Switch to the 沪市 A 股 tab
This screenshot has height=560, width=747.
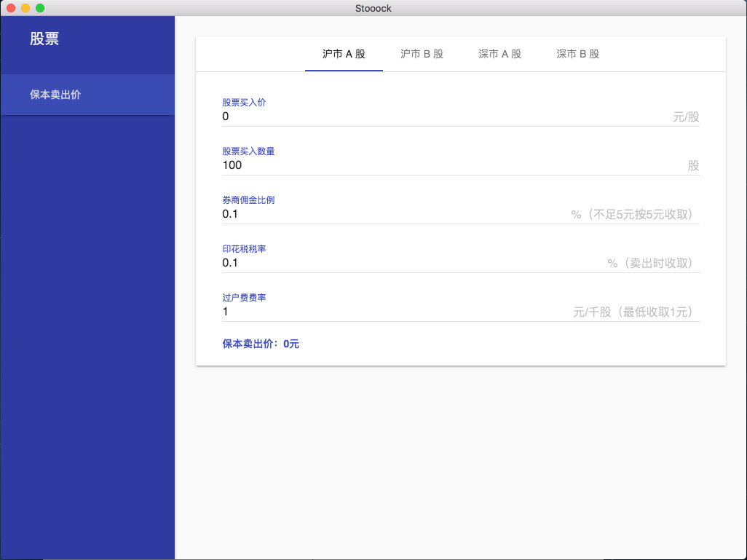[x=344, y=54]
